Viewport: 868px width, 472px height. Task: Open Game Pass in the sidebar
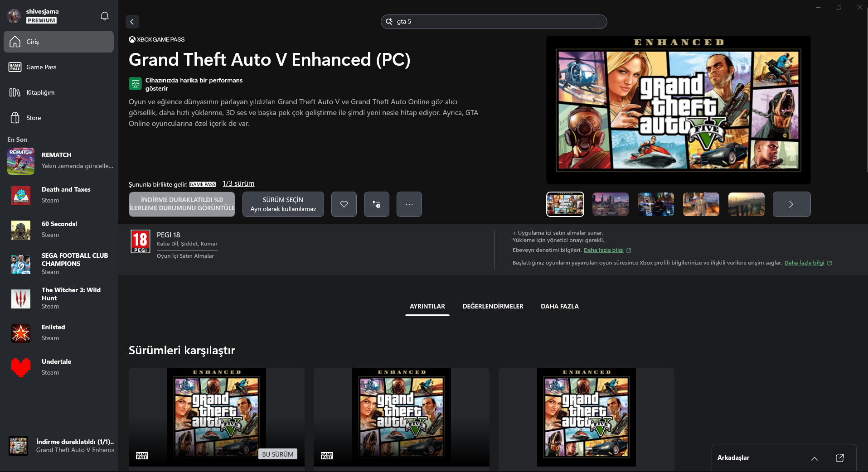(59, 67)
